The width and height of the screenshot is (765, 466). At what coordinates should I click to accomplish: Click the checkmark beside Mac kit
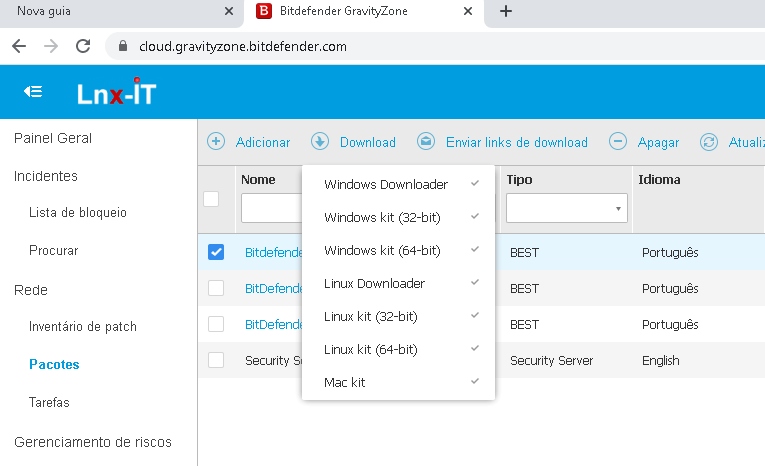pyautogui.click(x=475, y=382)
